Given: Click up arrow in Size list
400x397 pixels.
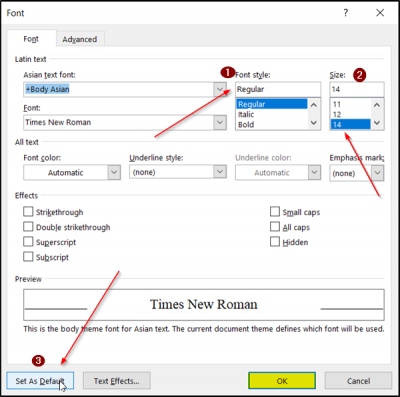Looking at the screenshot, I should point(377,105).
